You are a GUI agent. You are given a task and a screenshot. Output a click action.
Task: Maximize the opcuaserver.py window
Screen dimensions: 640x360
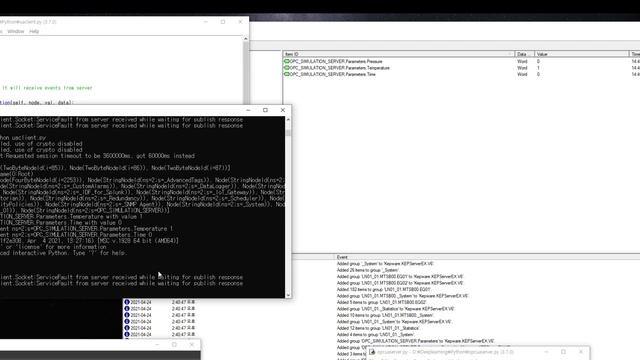click(563, 352)
